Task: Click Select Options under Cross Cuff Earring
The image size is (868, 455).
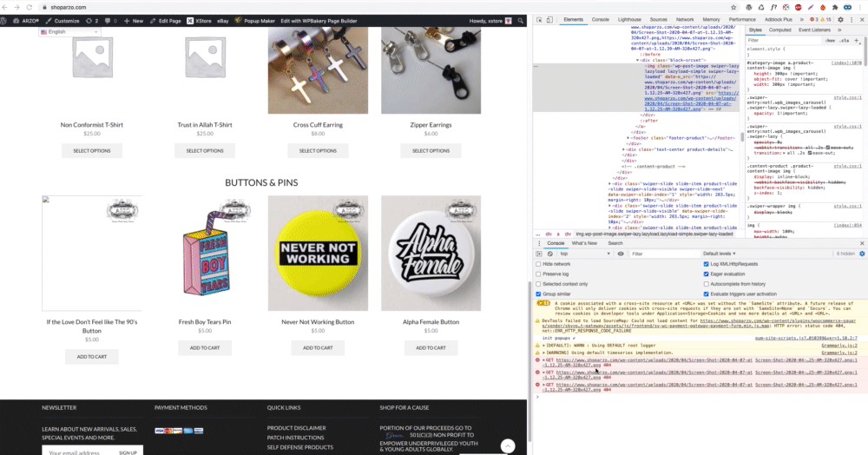Action: pos(318,150)
